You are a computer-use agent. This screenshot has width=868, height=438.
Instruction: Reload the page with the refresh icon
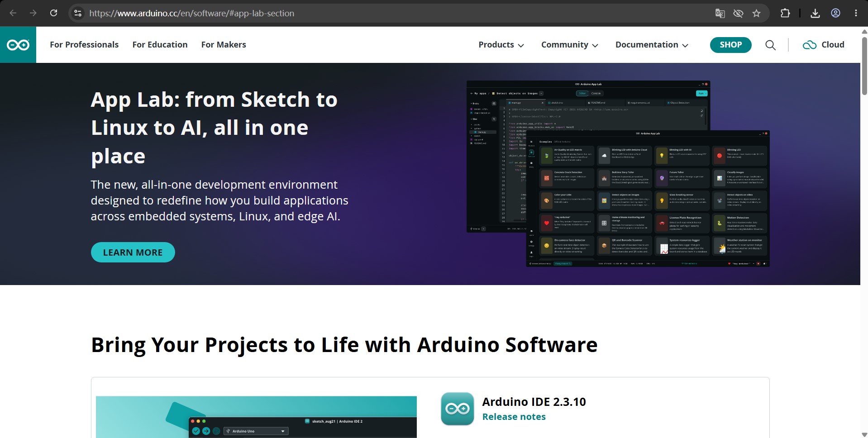pyautogui.click(x=53, y=13)
